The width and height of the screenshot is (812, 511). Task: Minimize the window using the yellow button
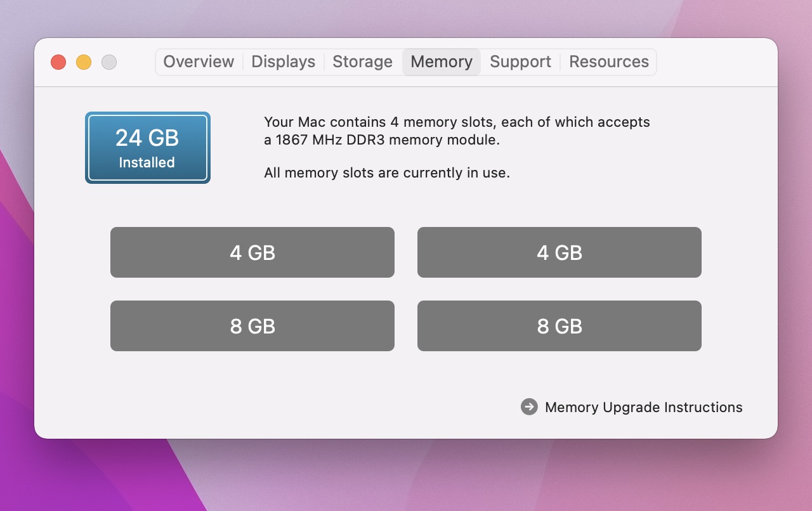[x=84, y=62]
